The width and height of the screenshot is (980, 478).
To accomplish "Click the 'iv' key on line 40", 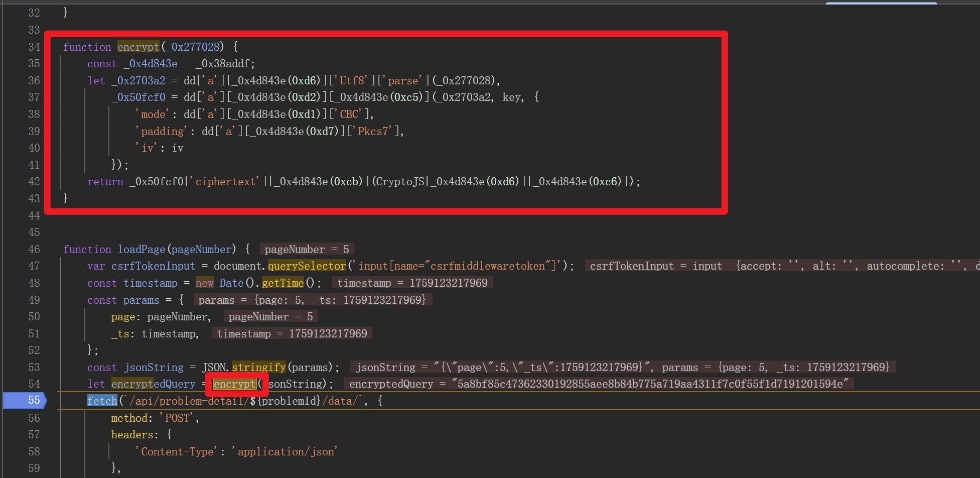I will tap(148, 148).
